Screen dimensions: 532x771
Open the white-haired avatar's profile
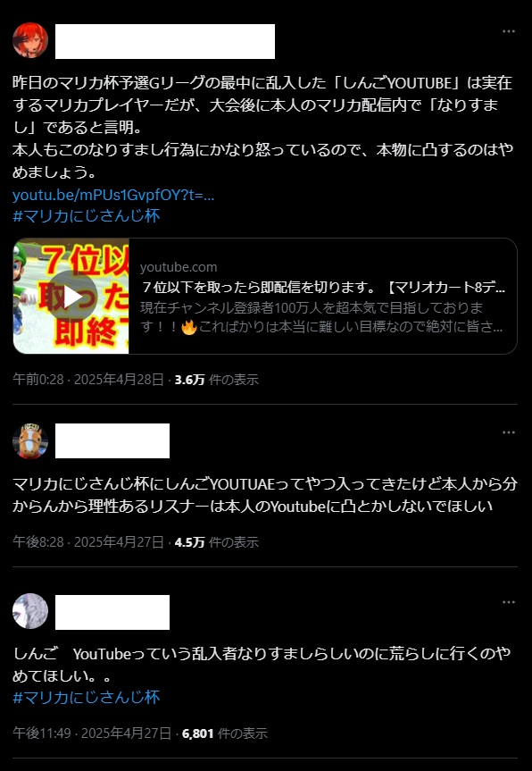(x=30, y=611)
